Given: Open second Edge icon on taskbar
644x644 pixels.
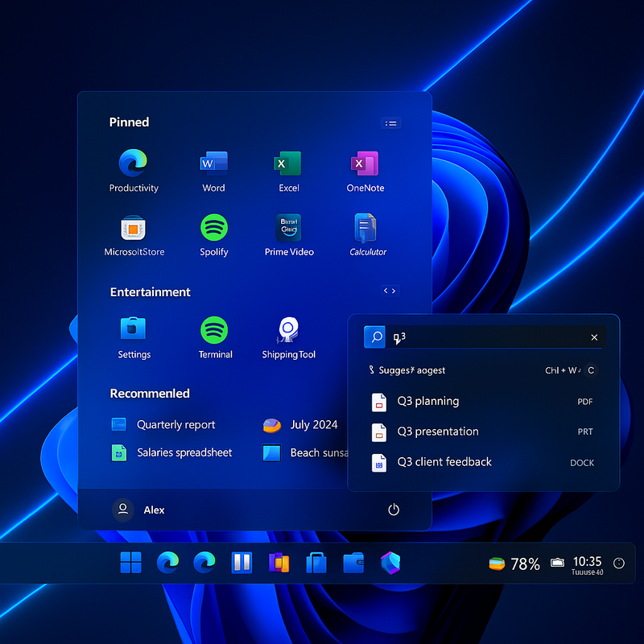Looking at the screenshot, I should [204, 562].
